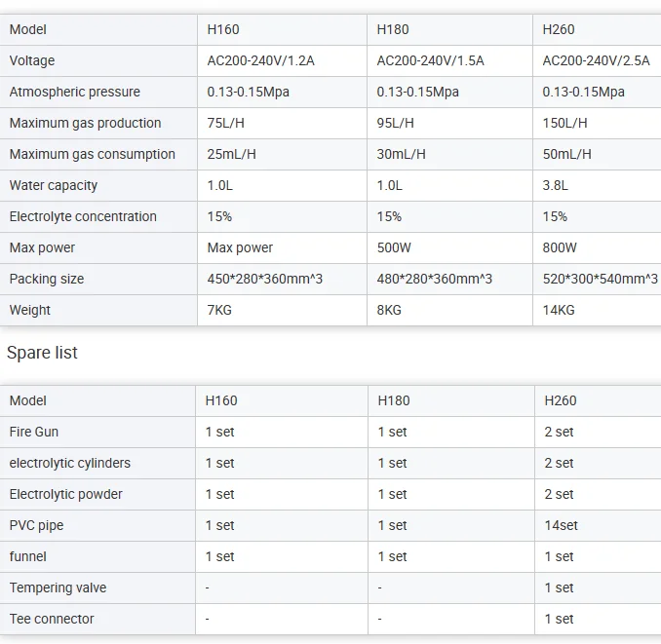Click the packing size 450*280*360mm^3 cell
Image resolution: width=661 pixels, height=644 pixels.
265,279
